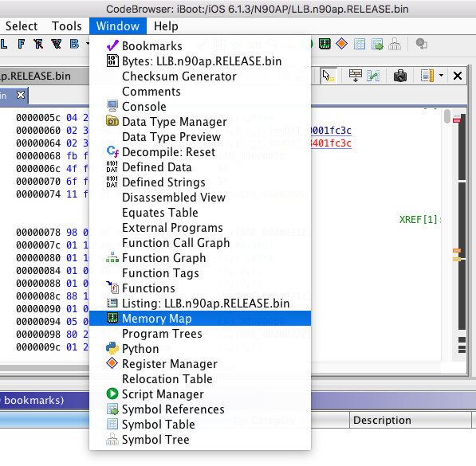
Task: Open the Help menu
Action: [166, 26]
